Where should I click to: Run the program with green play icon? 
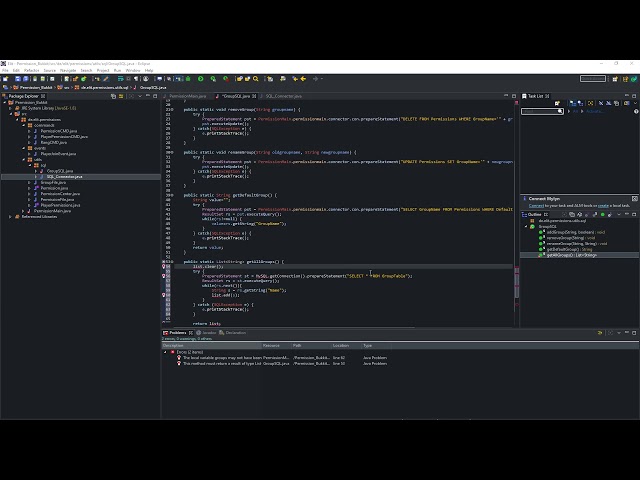coord(200,79)
